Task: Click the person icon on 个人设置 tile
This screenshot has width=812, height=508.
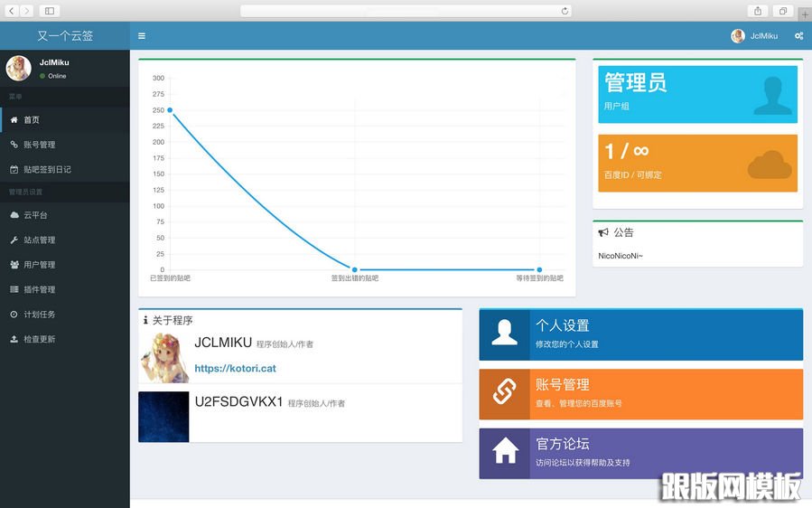Action: [504, 333]
